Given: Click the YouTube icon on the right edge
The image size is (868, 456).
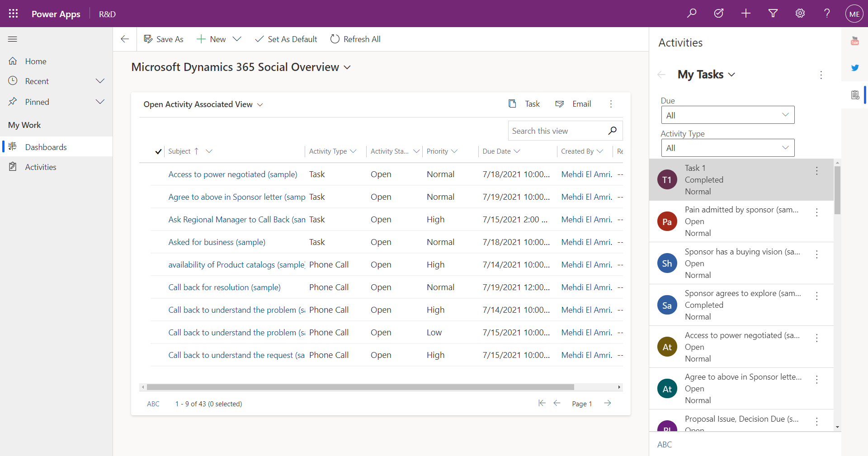Looking at the screenshot, I should pyautogui.click(x=855, y=40).
